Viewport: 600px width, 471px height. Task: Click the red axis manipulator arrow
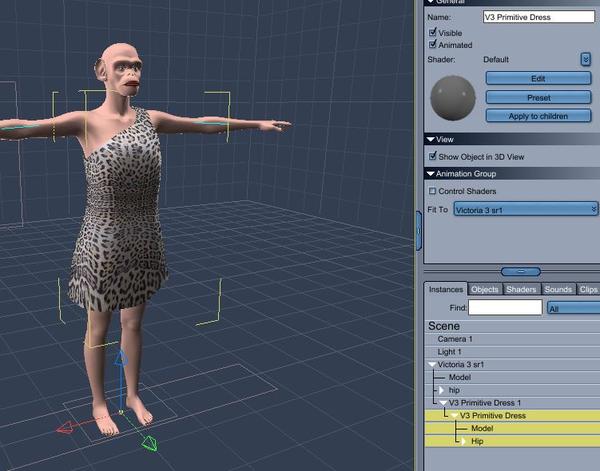tap(65, 427)
